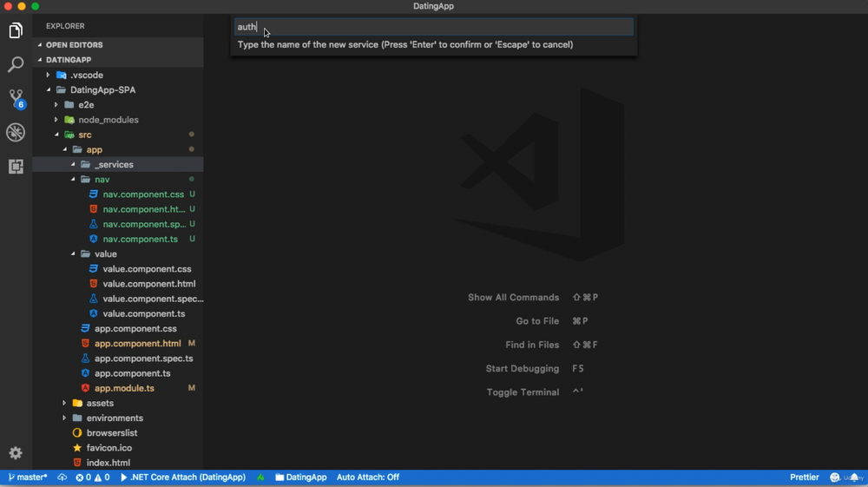This screenshot has height=487, width=868.
Task: Open app.component.css file
Action: tap(118, 329)
